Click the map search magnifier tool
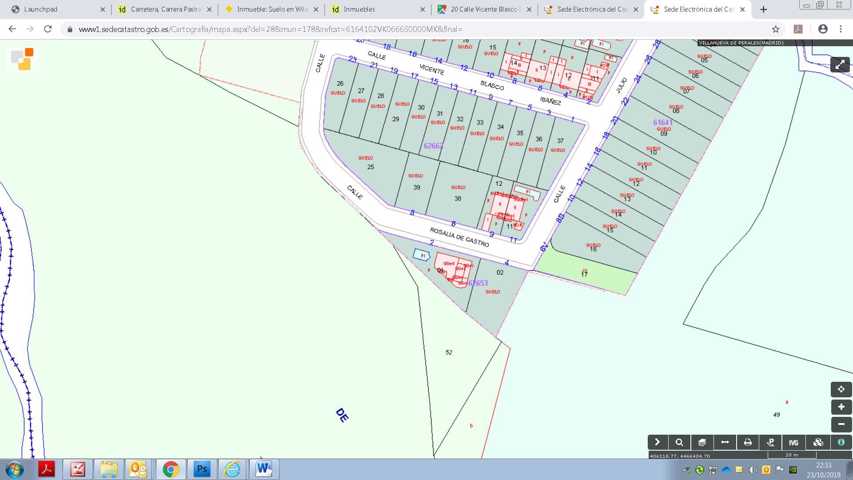853x480 pixels. (679, 442)
